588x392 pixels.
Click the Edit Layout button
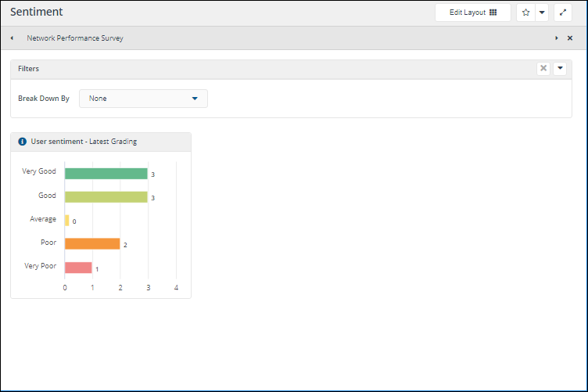click(472, 13)
